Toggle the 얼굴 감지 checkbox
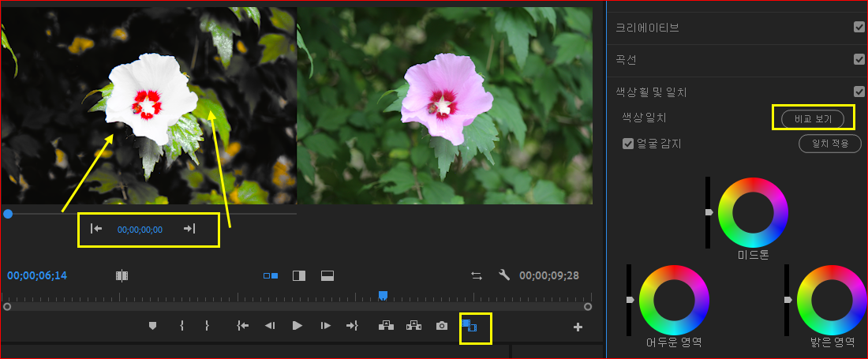This screenshot has height=359, width=868. 628,144
